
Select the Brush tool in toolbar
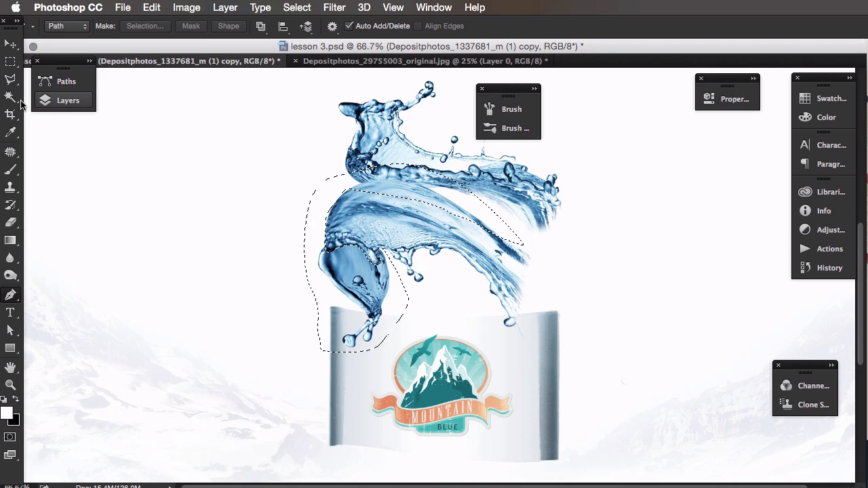tap(10, 169)
